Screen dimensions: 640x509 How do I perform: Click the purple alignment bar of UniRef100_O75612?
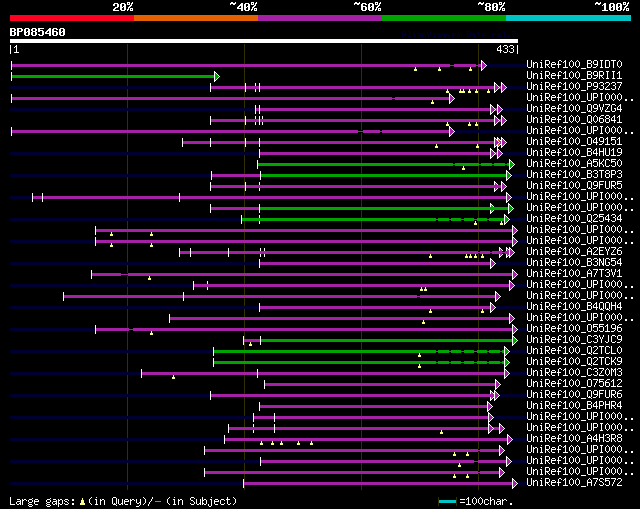(380, 385)
